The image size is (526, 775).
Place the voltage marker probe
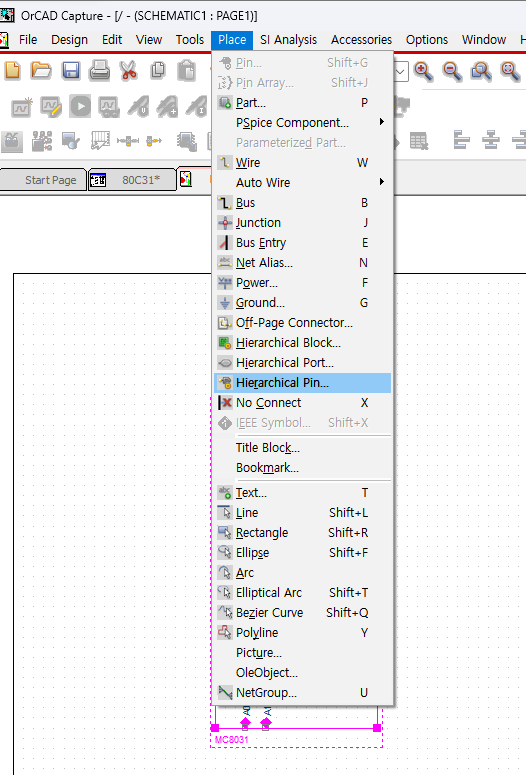coord(138,107)
